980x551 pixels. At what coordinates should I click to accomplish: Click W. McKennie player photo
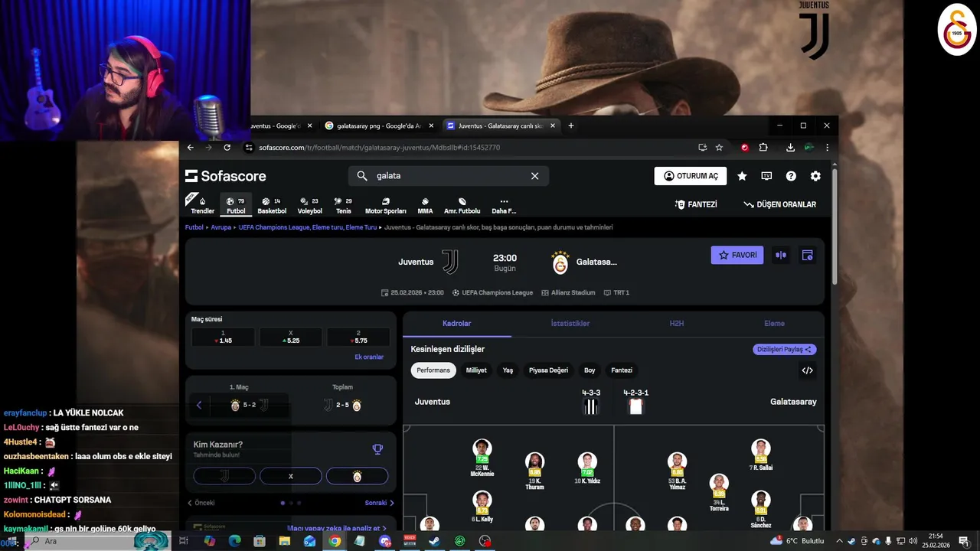[x=482, y=448]
